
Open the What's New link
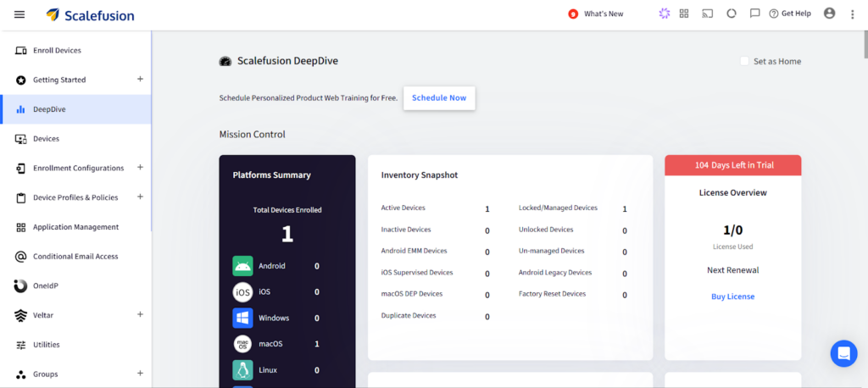pyautogui.click(x=604, y=14)
